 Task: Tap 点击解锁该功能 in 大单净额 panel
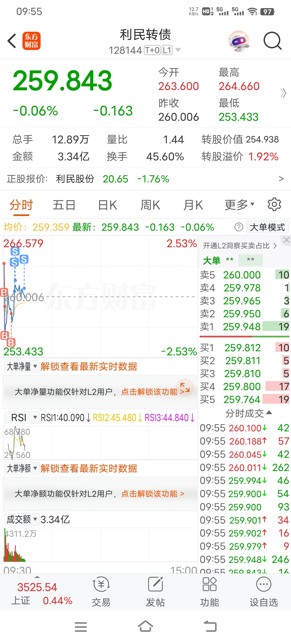click(x=153, y=494)
